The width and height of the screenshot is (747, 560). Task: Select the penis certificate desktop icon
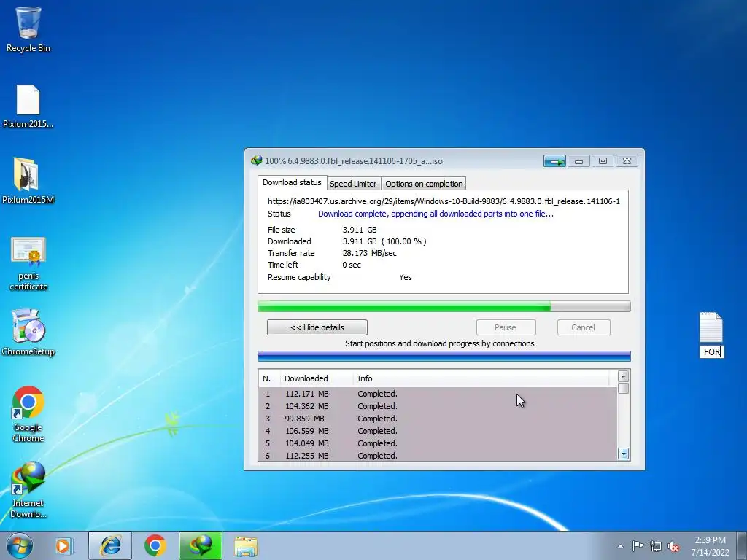pos(28,262)
